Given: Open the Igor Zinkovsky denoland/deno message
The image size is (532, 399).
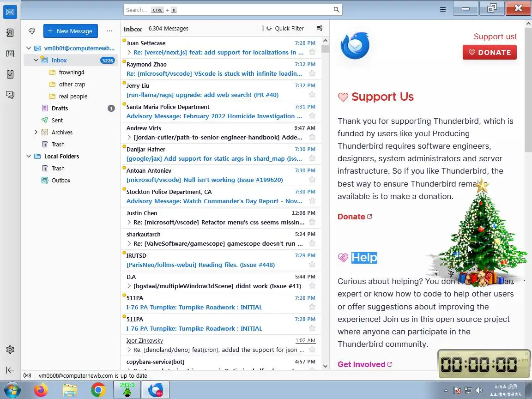Looking at the screenshot, I should click(221, 345).
